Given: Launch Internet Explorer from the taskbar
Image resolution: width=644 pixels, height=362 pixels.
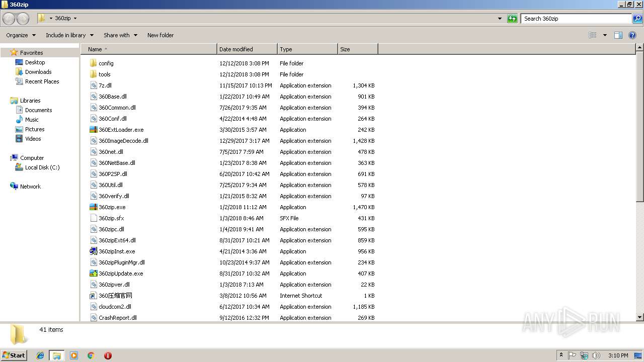Looking at the screenshot, I should pyautogui.click(x=40, y=355).
